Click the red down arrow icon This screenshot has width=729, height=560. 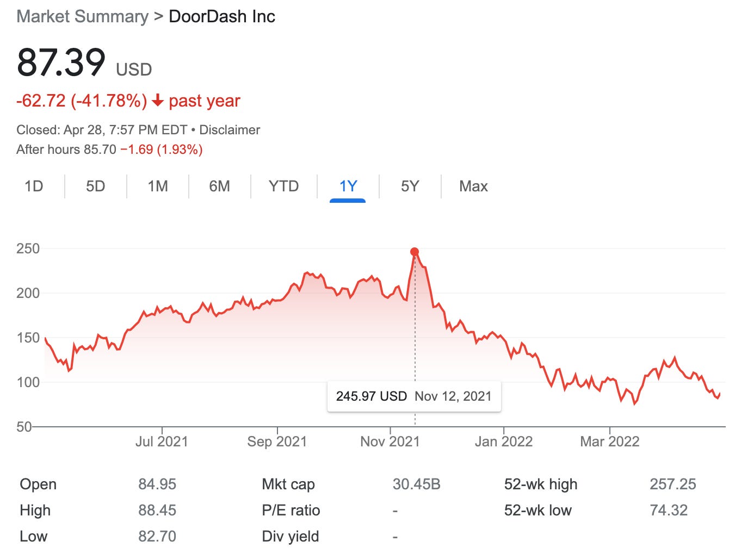click(158, 101)
